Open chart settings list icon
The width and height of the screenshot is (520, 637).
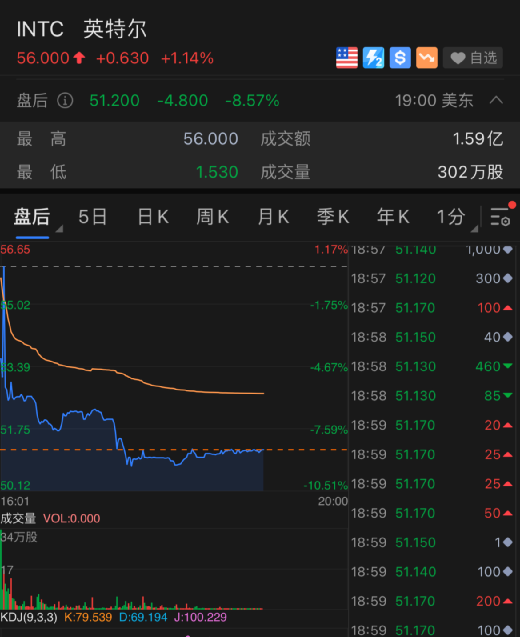[500, 217]
